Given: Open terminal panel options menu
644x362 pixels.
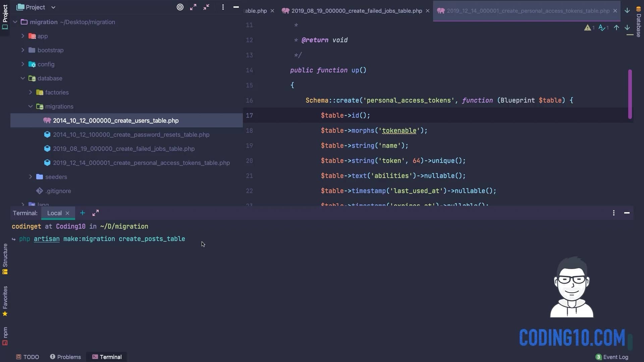Looking at the screenshot, I should pos(614,213).
